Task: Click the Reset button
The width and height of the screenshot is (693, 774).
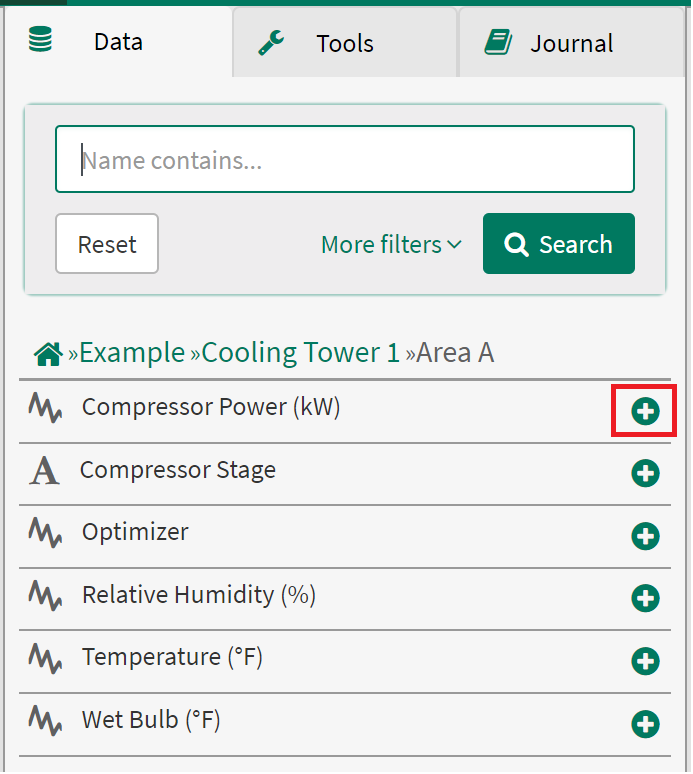Action: click(107, 244)
